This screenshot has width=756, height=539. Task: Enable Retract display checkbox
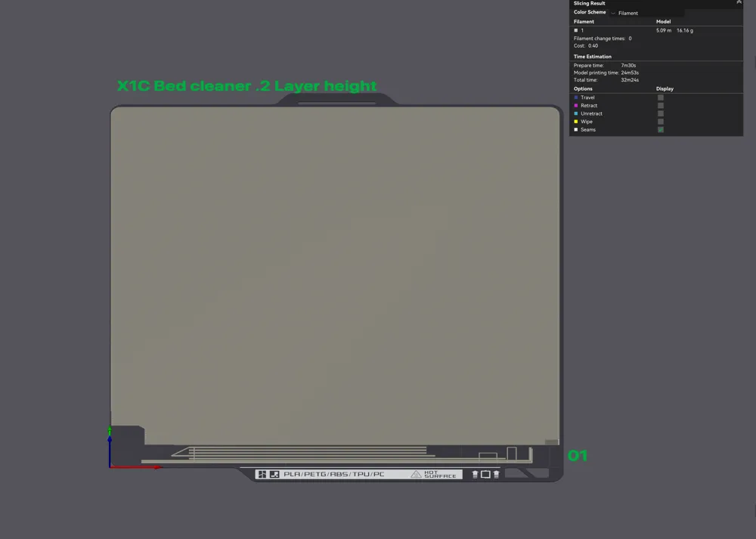661,106
